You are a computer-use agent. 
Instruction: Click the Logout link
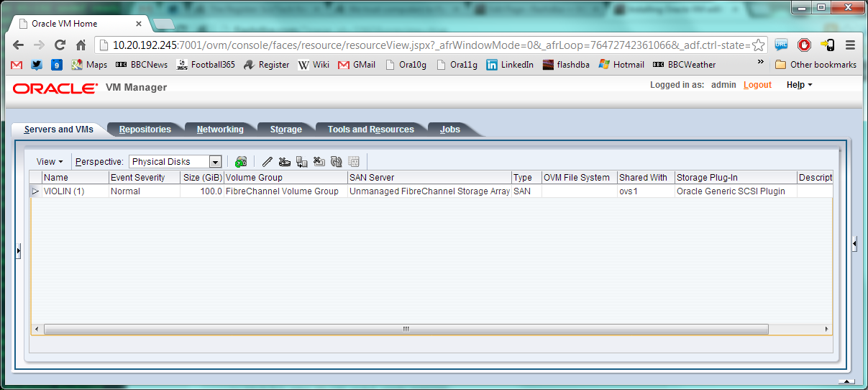coord(757,85)
